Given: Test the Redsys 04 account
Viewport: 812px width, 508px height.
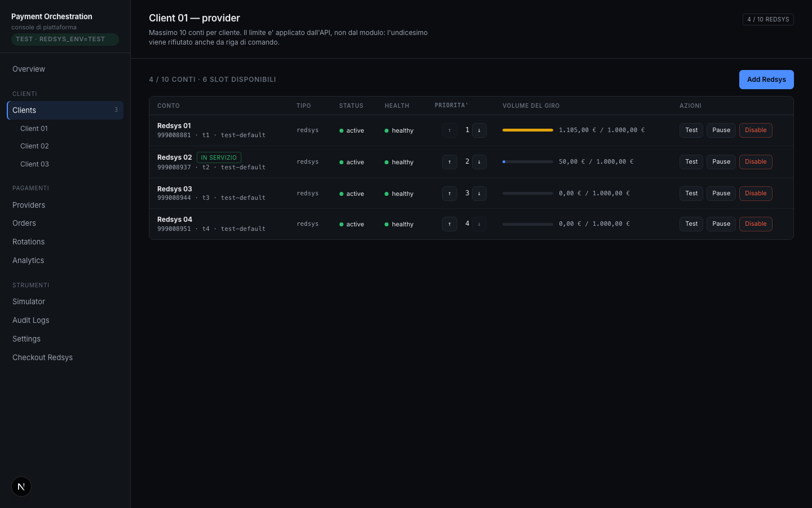Looking at the screenshot, I should point(691,224).
